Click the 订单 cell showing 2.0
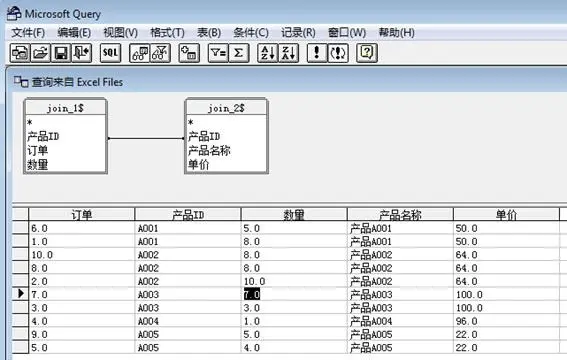 pos(82,281)
